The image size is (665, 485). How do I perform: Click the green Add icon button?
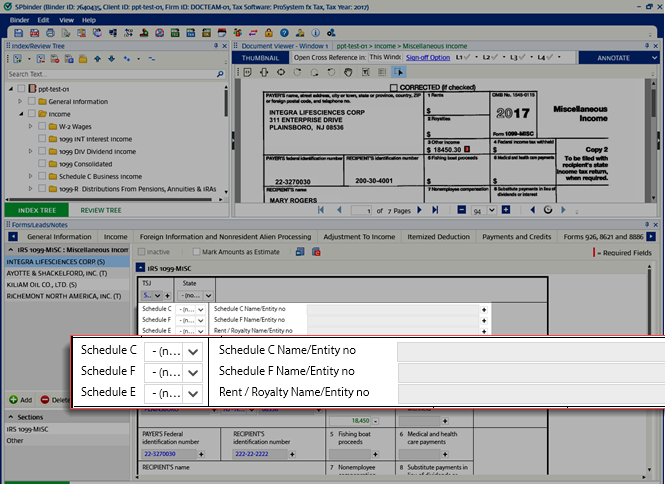tap(13, 399)
